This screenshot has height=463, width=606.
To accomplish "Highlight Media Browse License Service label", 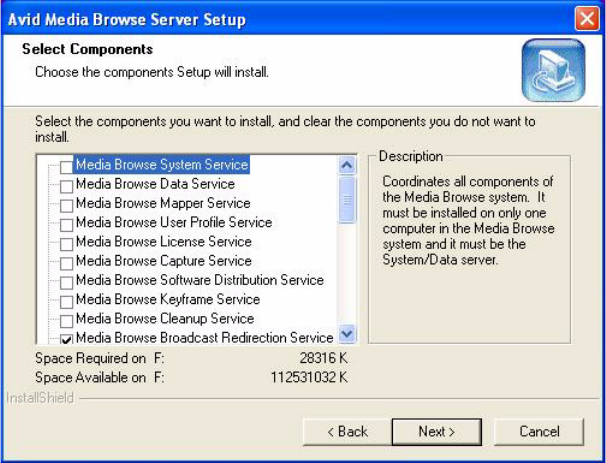I will (164, 242).
